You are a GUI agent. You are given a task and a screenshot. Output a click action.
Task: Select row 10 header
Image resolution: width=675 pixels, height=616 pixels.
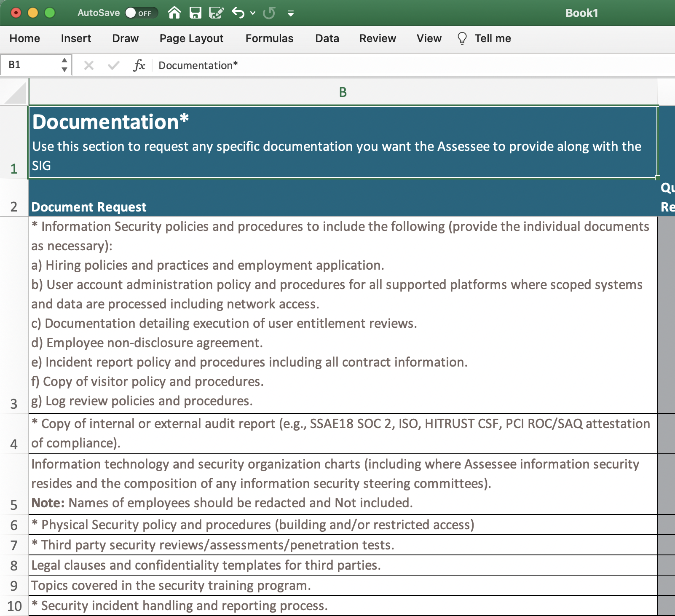[x=14, y=606]
